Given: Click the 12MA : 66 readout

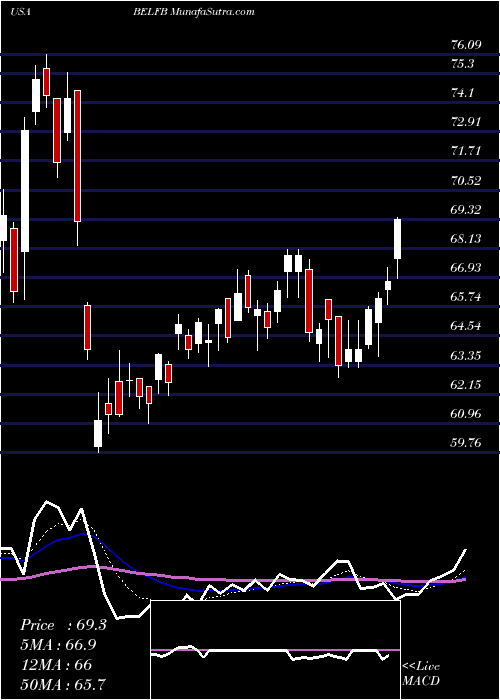Looking at the screenshot, I should click(x=56, y=664).
